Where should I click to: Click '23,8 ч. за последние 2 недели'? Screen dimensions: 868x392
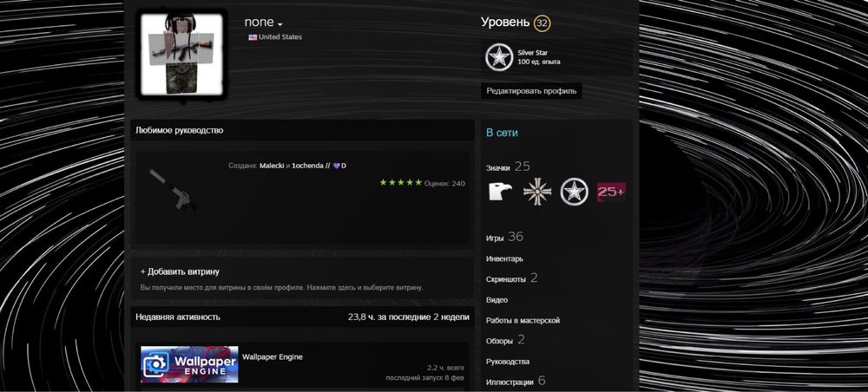click(409, 317)
